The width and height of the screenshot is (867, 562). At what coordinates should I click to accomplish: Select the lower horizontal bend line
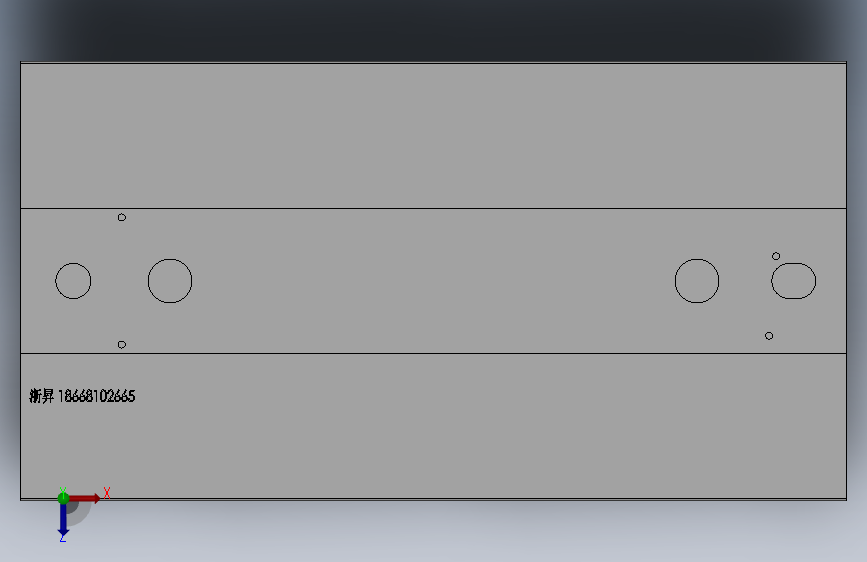[x=434, y=353]
